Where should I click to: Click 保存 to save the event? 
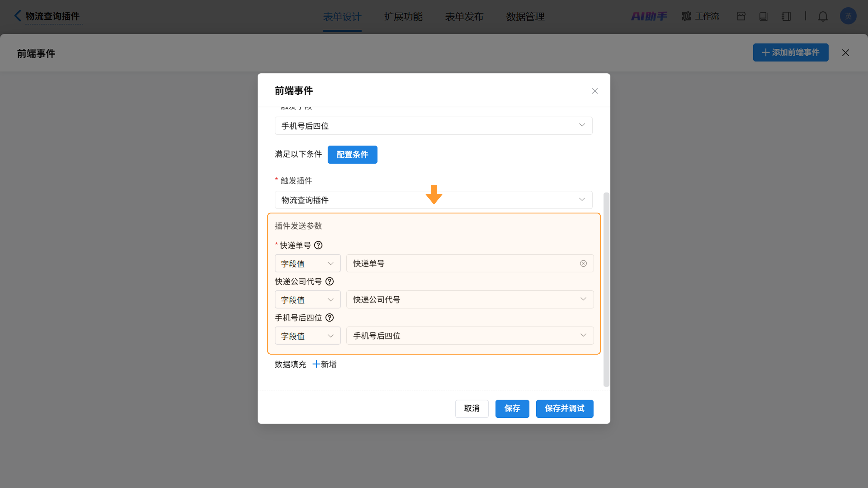[x=512, y=408]
